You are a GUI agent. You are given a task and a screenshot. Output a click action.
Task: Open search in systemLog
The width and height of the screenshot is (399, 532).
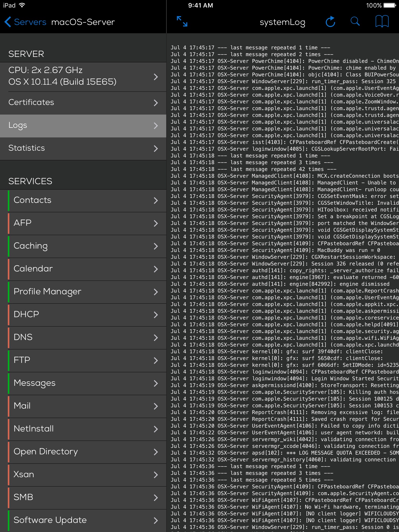click(x=355, y=22)
